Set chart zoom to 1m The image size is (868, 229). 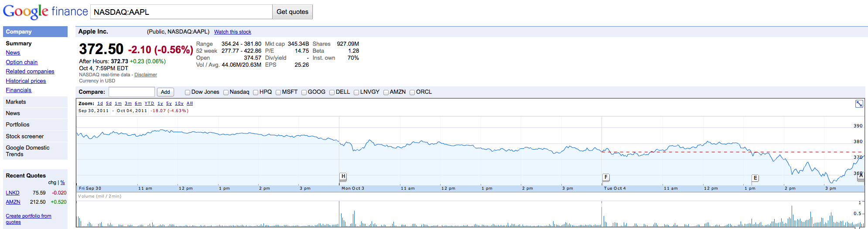118,103
